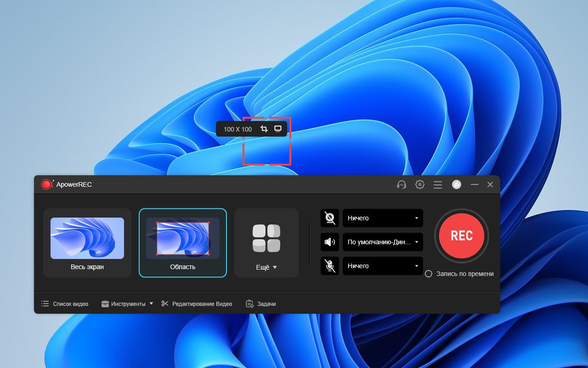The height and width of the screenshot is (368, 588).
Task: Open Список видео
Action: pyautogui.click(x=65, y=304)
